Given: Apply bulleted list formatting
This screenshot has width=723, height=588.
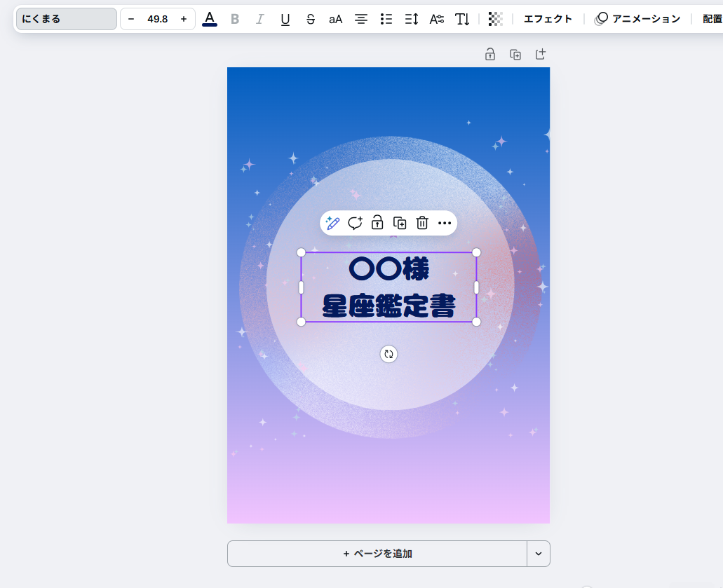Looking at the screenshot, I should 386,19.
